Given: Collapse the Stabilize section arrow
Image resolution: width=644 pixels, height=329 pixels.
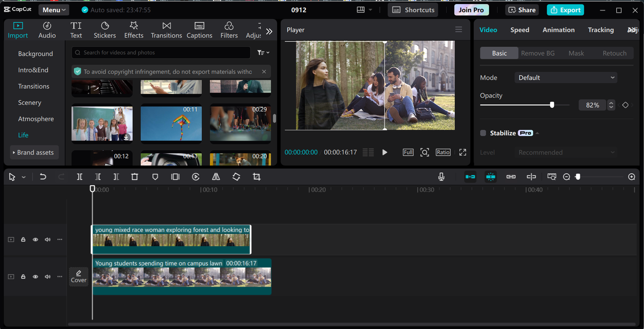Looking at the screenshot, I should point(537,133).
